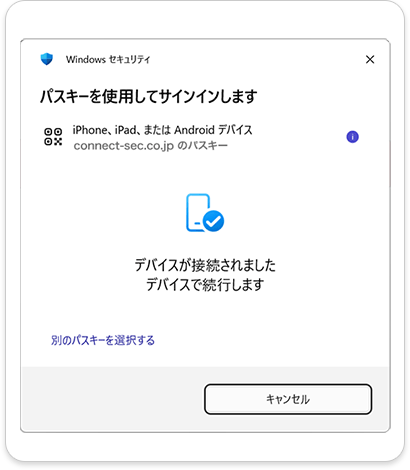The height and width of the screenshot is (470, 410).
Task: Click the word Windows in title bar
Action: 86,60
